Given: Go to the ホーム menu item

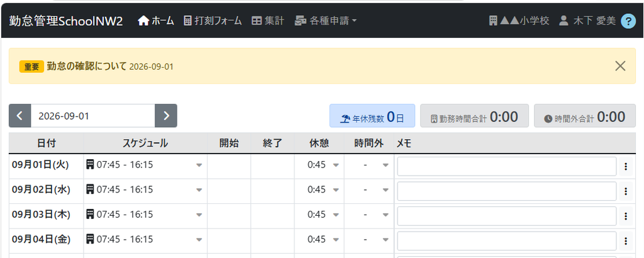Looking at the screenshot, I should point(156,21).
